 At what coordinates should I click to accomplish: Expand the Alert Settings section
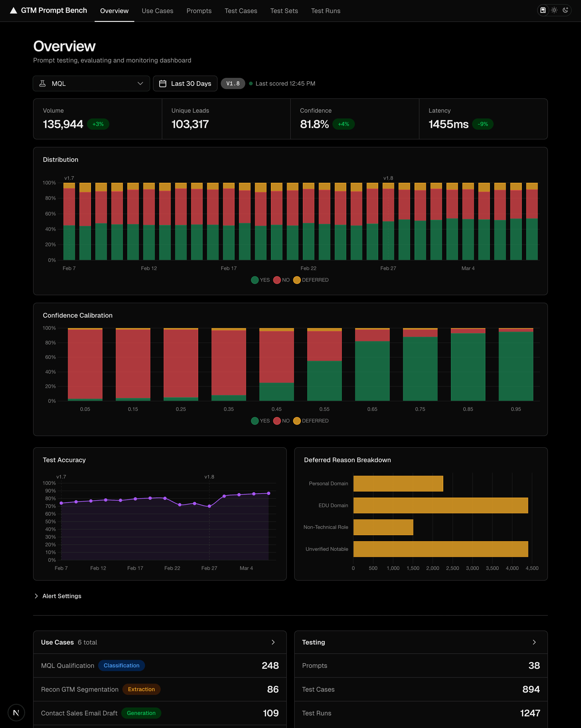58,596
